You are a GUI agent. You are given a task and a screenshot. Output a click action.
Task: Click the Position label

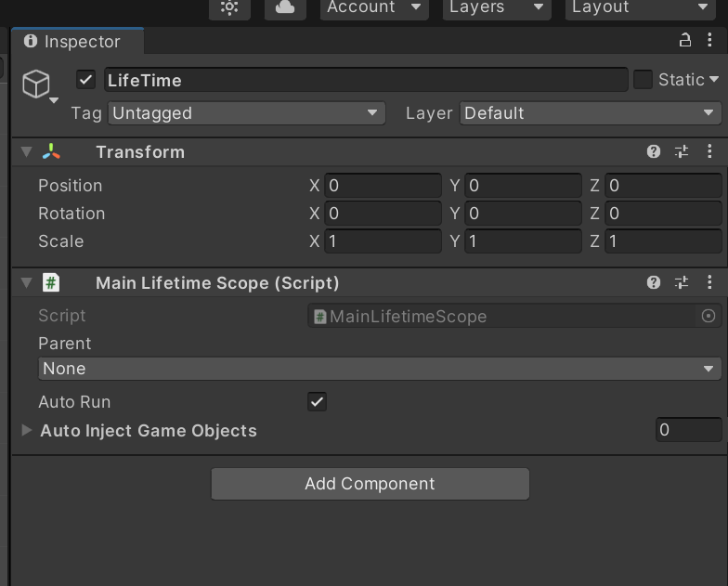(71, 186)
